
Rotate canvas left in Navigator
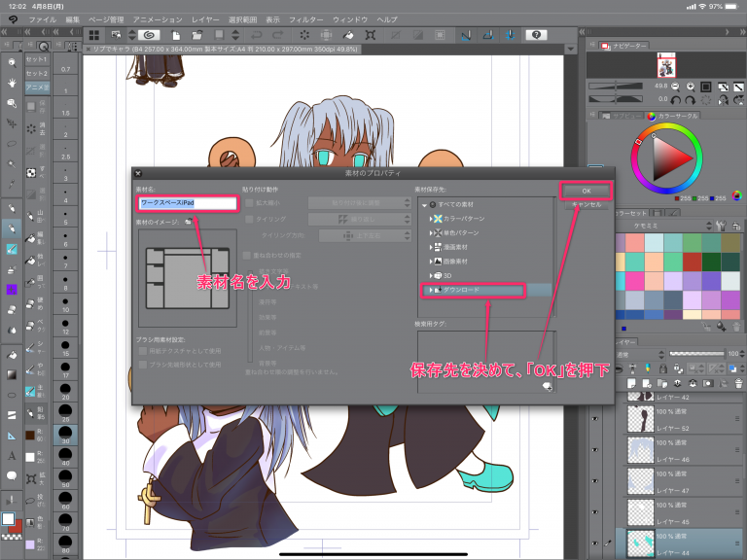(x=676, y=100)
